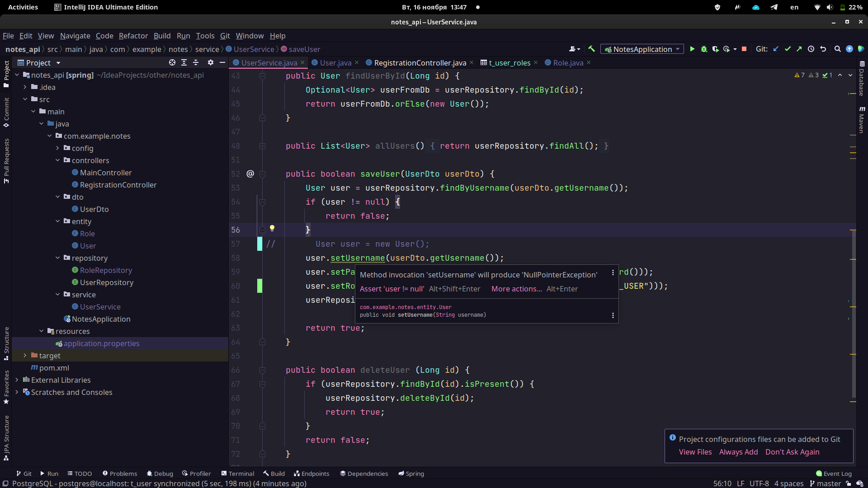The width and height of the screenshot is (868, 488).
Task: Open the Maven tool window on right edge
Action: [862, 120]
